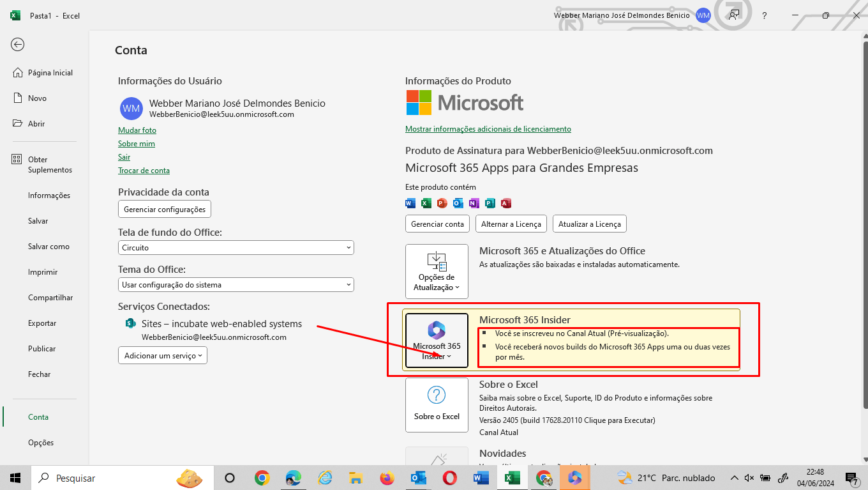Open Firefox from the taskbar
The width and height of the screenshot is (868, 490).
pos(387,478)
